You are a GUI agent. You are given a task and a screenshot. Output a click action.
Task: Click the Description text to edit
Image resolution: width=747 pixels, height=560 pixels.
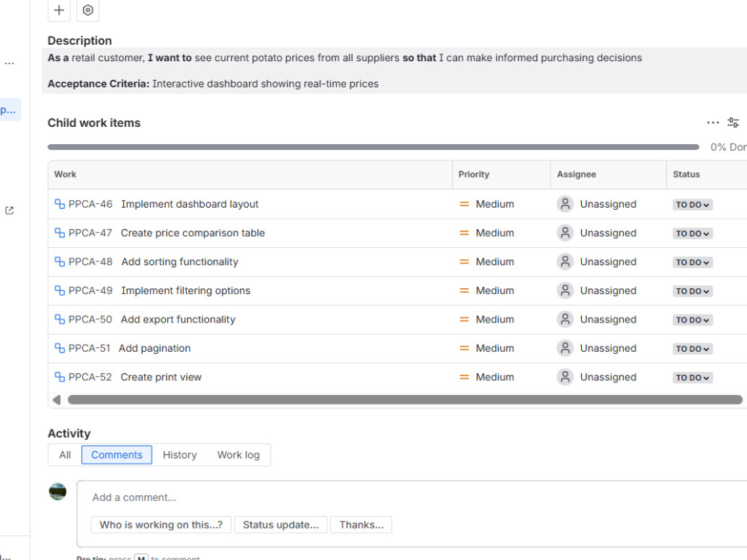[x=395, y=70]
